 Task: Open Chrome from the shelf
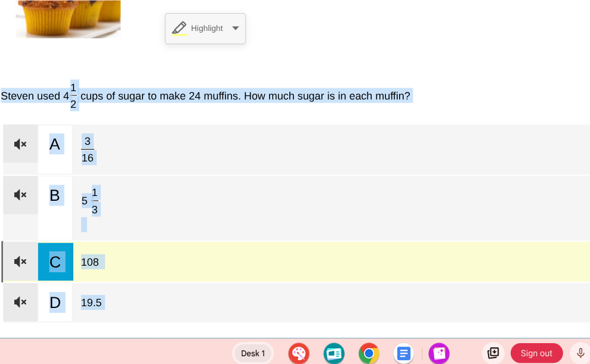point(369,353)
